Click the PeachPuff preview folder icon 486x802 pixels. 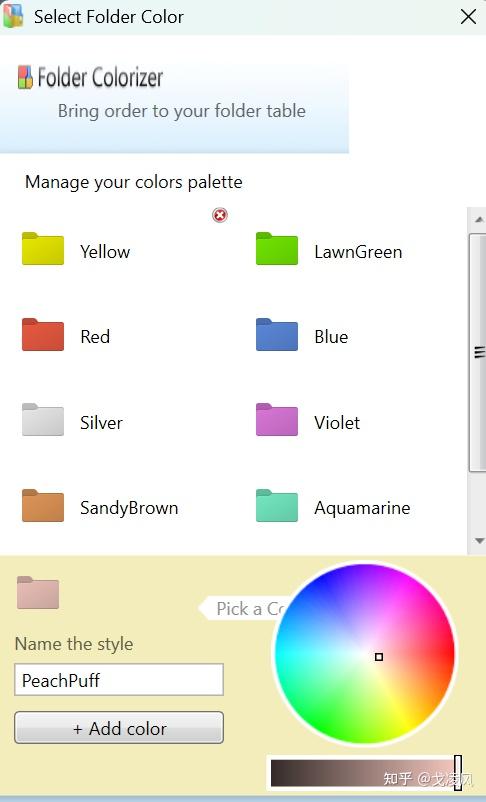point(38,593)
